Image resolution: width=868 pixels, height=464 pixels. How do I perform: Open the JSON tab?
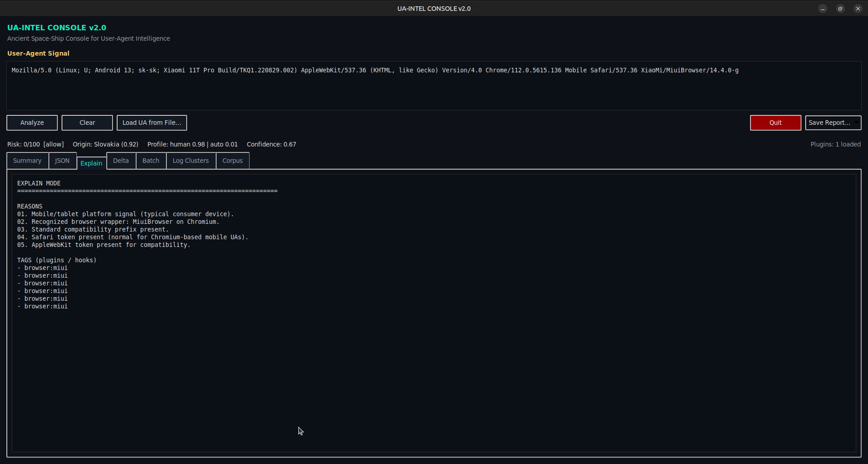(x=62, y=161)
